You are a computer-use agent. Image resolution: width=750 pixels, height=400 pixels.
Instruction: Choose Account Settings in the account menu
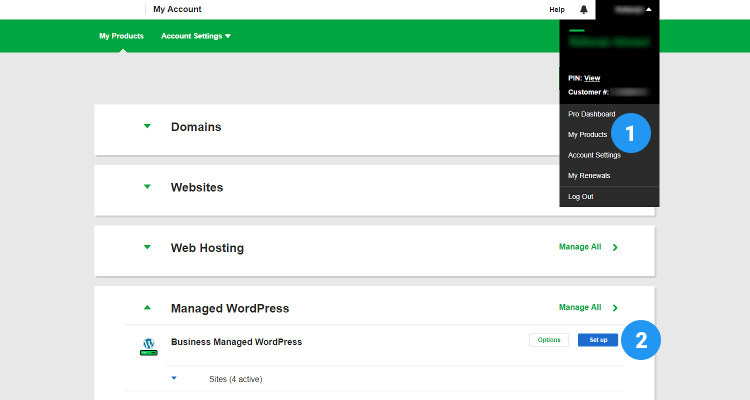[594, 155]
